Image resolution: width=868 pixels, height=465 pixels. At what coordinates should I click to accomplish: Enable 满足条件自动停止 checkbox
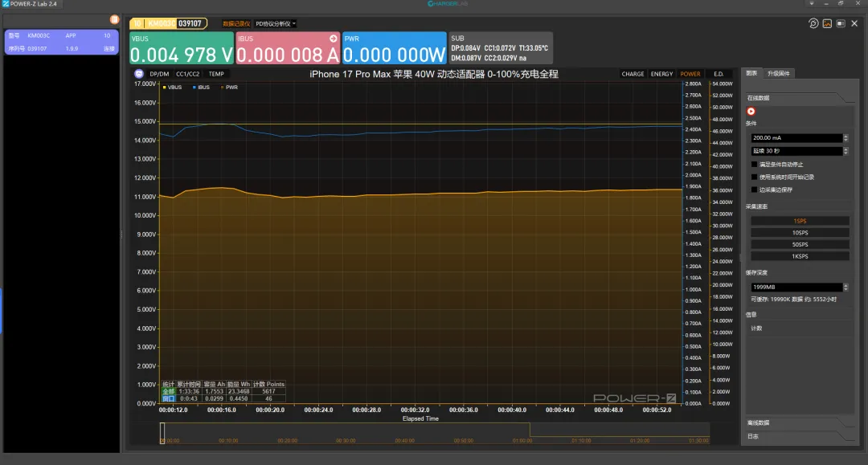754,164
